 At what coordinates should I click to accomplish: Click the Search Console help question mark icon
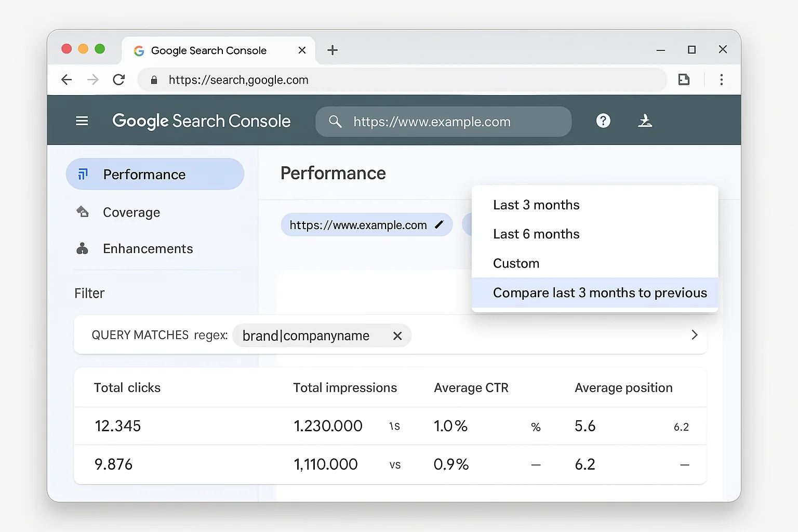[603, 121]
